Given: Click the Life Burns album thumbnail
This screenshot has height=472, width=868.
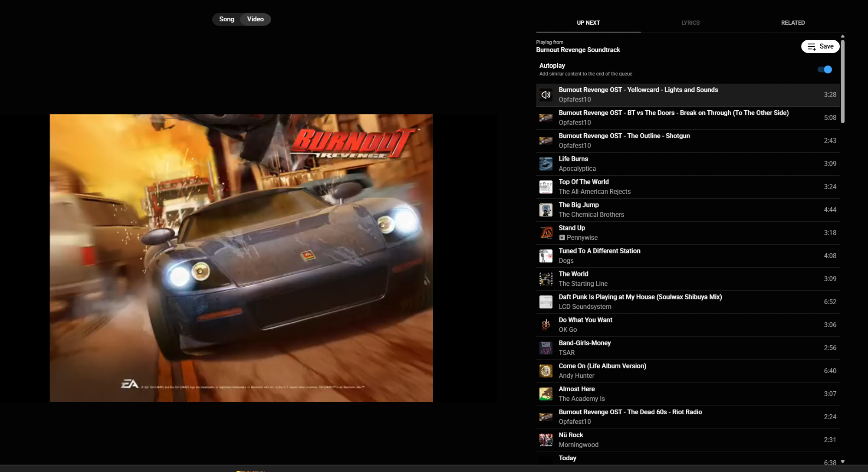Looking at the screenshot, I should click(546, 164).
